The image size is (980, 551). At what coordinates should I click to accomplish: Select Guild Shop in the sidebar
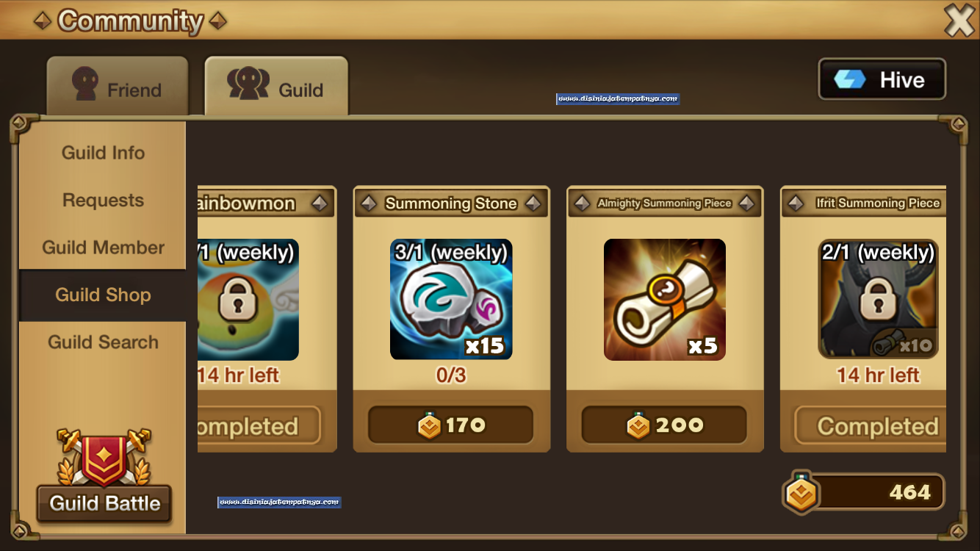click(x=103, y=295)
